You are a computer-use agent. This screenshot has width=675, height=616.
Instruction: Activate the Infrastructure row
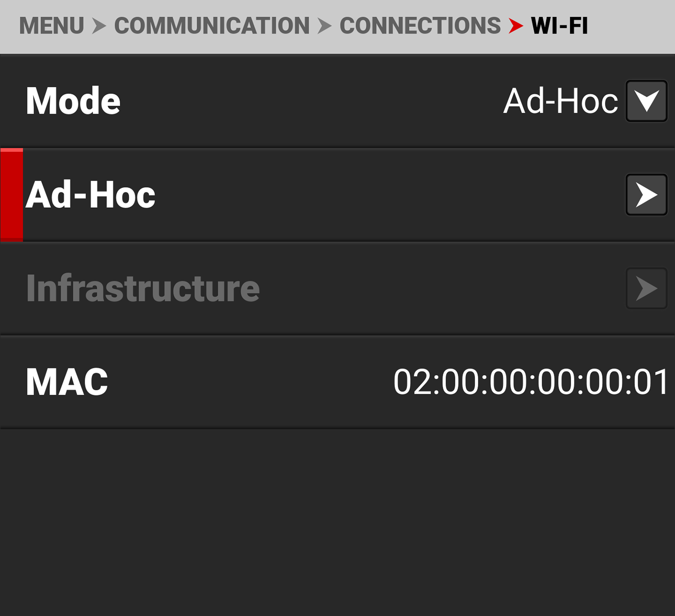[x=143, y=288]
